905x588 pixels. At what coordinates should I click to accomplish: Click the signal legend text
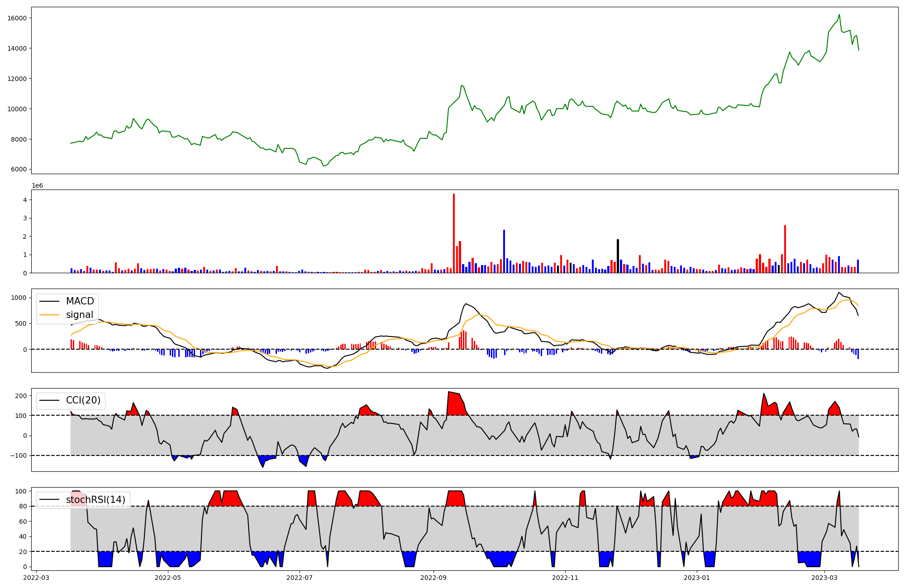(x=79, y=315)
